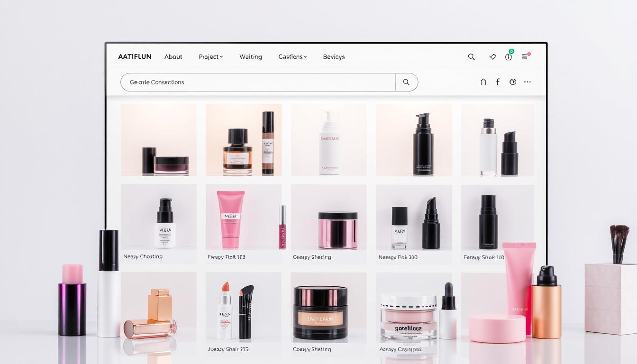Click the Goeury Sheting label

click(x=312, y=257)
